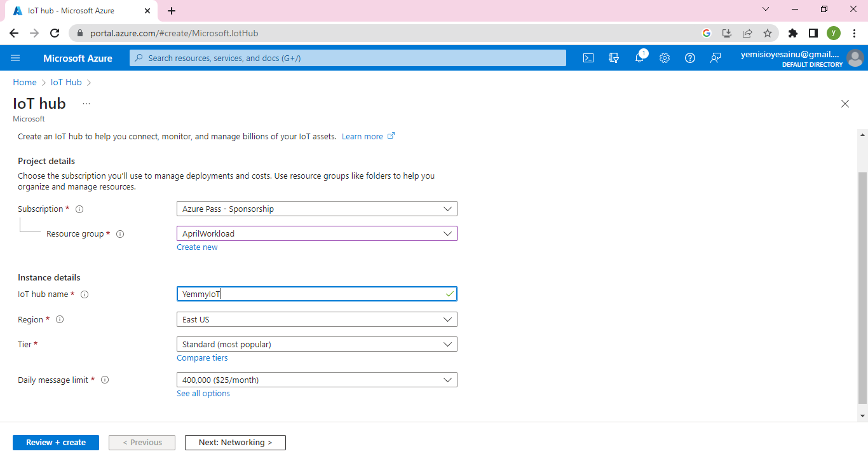
Task: Go to the IoT Hub breadcrumb
Action: click(66, 82)
